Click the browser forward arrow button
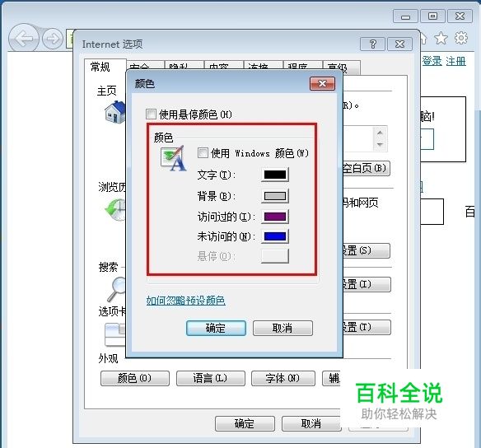Image resolution: width=481 pixels, height=448 pixels. (x=53, y=39)
